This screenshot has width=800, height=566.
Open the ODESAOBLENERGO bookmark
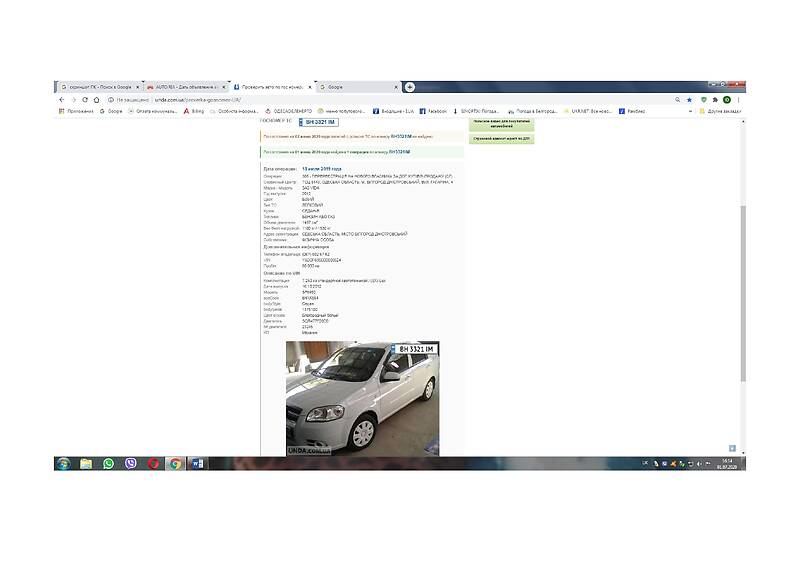[288, 111]
